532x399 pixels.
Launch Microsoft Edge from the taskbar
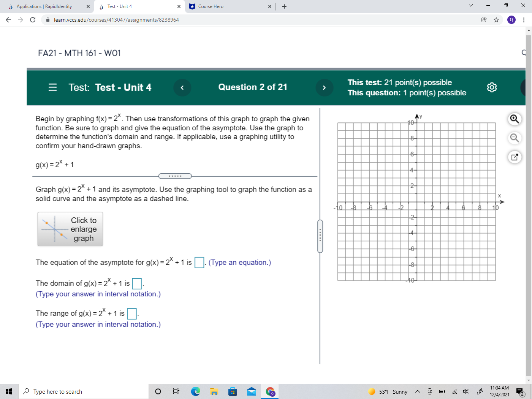[x=195, y=391]
